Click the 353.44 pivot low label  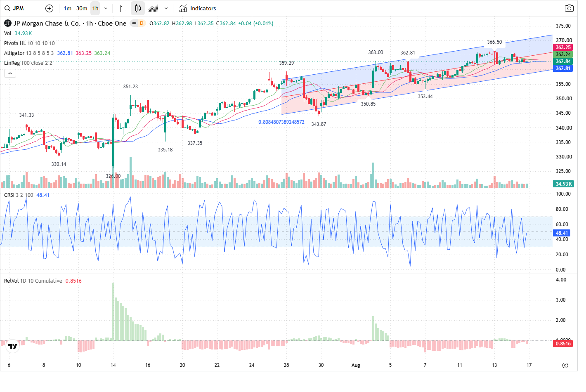425,97
